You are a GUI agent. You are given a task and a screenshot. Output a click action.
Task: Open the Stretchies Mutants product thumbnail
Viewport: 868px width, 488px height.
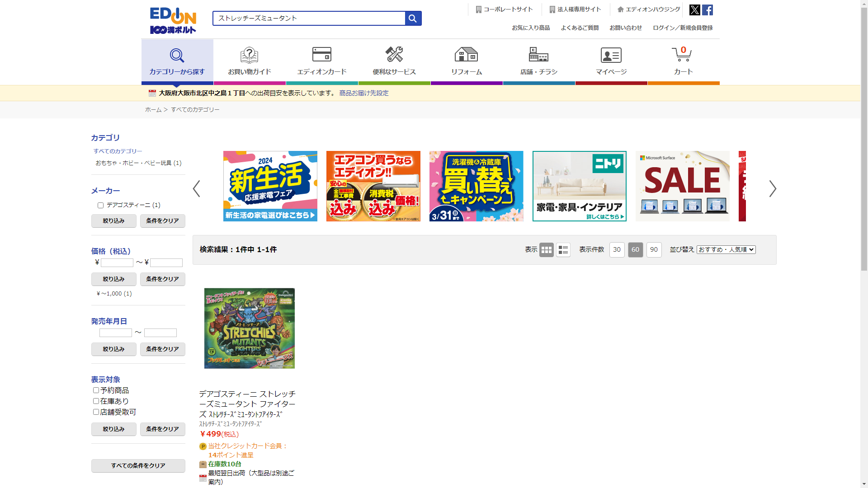[x=249, y=328]
